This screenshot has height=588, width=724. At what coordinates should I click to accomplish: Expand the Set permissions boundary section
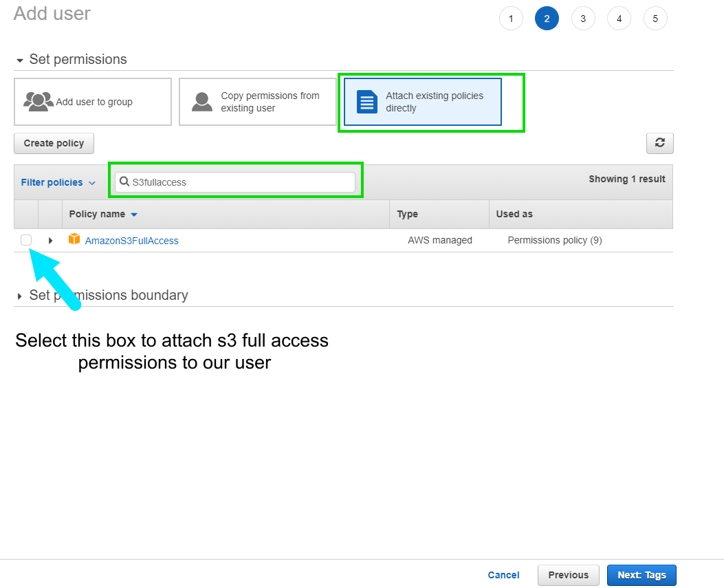coord(19,295)
